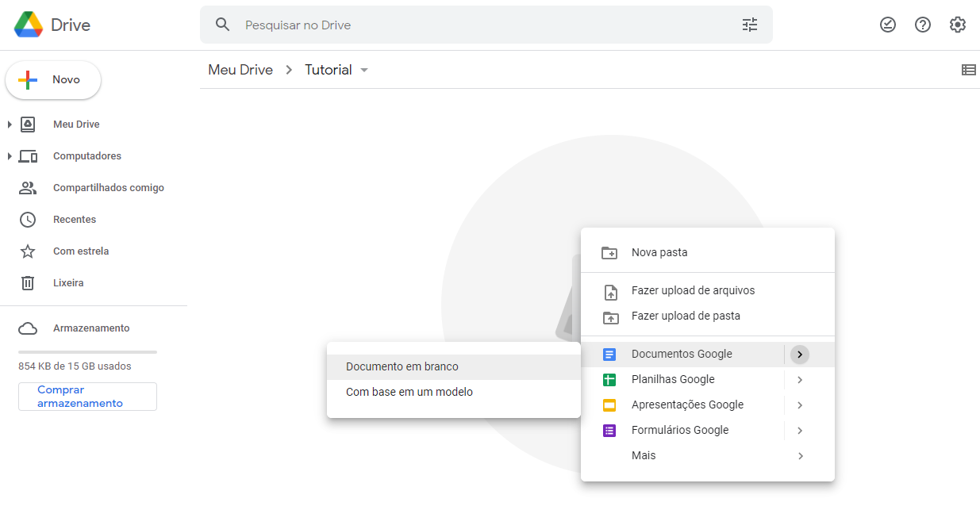Click the Recentes clock icon
The image size is (980, 510).
click(28, 220)
